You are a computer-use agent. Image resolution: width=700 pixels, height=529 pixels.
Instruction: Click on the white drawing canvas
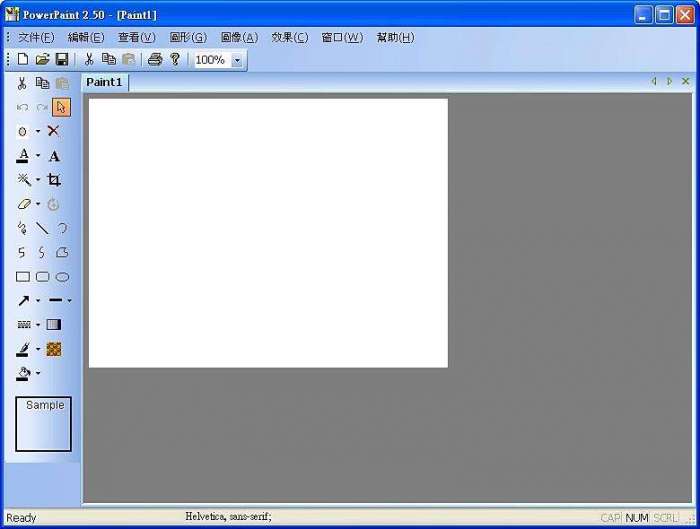(268, 233)
